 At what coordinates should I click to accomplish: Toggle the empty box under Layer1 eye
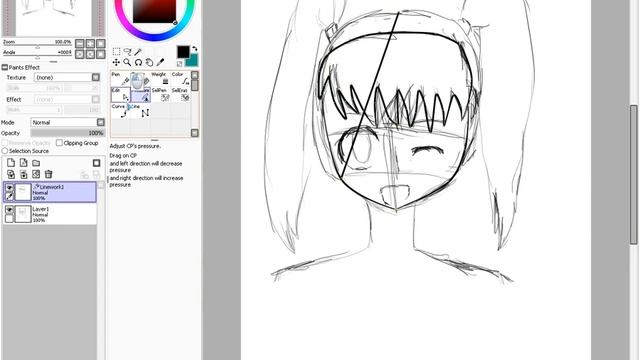pos(9,218)
